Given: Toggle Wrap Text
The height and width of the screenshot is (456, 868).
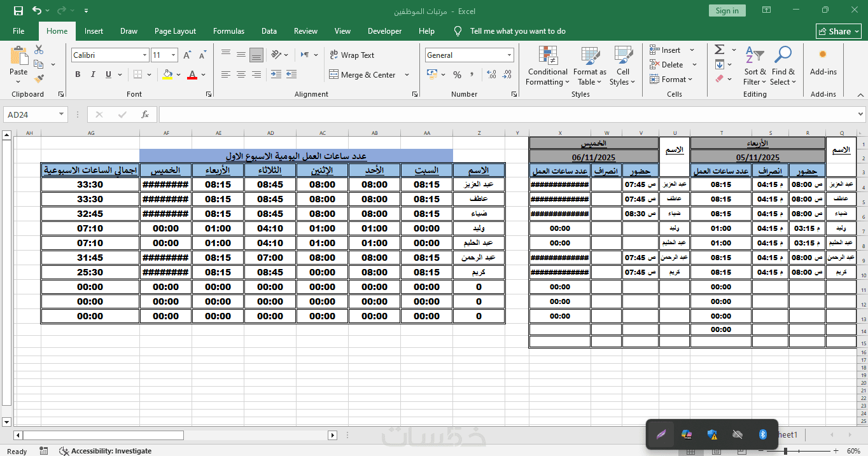Looking at the screenshot, I should coord(352,55).
